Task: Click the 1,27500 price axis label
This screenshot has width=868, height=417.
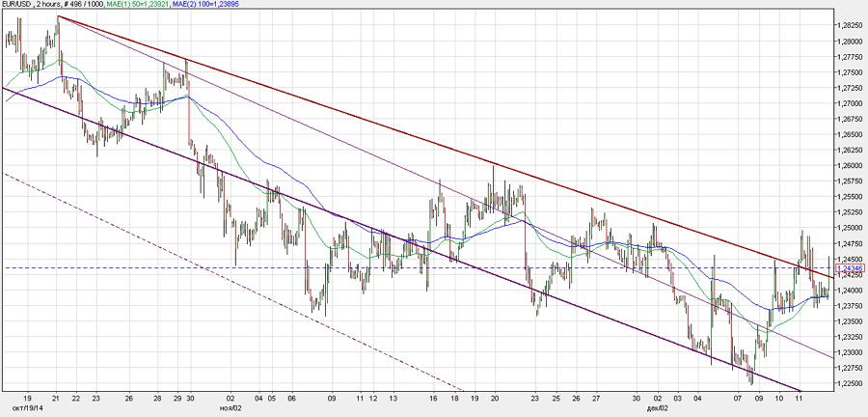Action: pyautogui.click(x=851, y=72)
